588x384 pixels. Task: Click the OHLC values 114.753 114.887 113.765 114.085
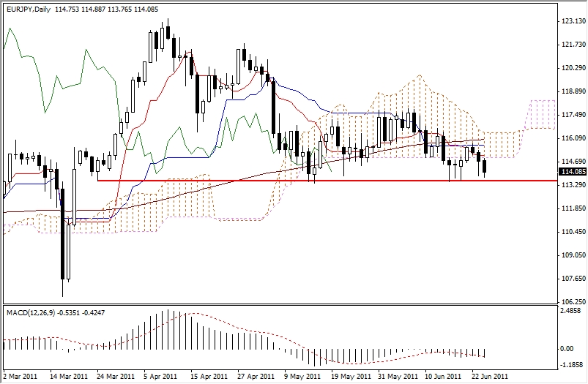[x=106, y=10]
